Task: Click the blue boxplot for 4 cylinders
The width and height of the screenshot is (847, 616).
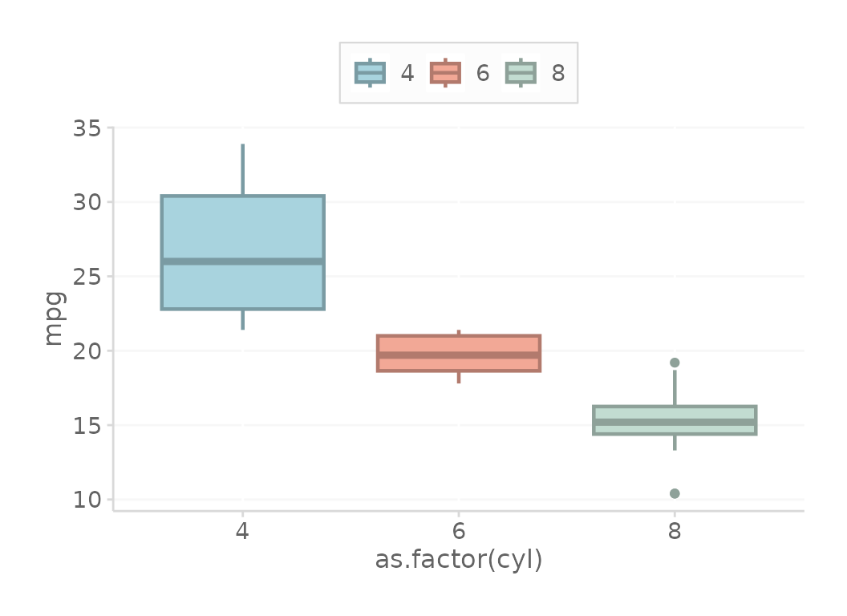Action: [x=242, y=253]
